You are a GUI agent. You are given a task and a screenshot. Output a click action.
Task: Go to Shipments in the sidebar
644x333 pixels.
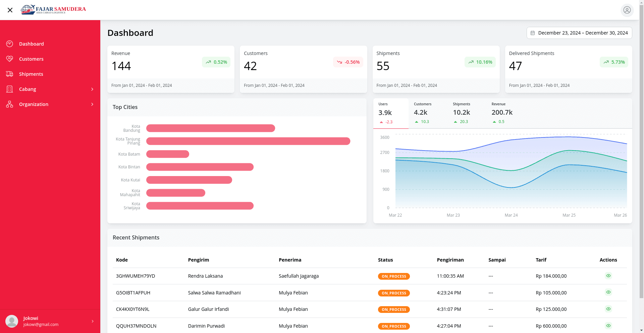point(50,74)
